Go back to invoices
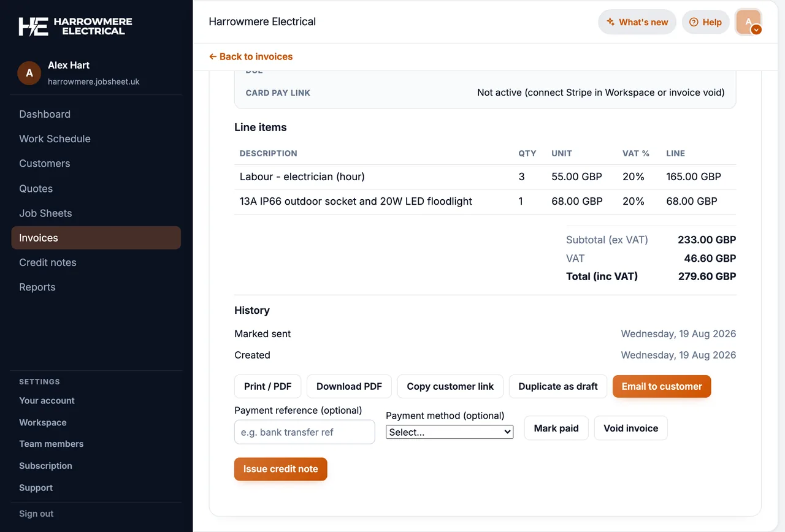 tap(251, 56)
